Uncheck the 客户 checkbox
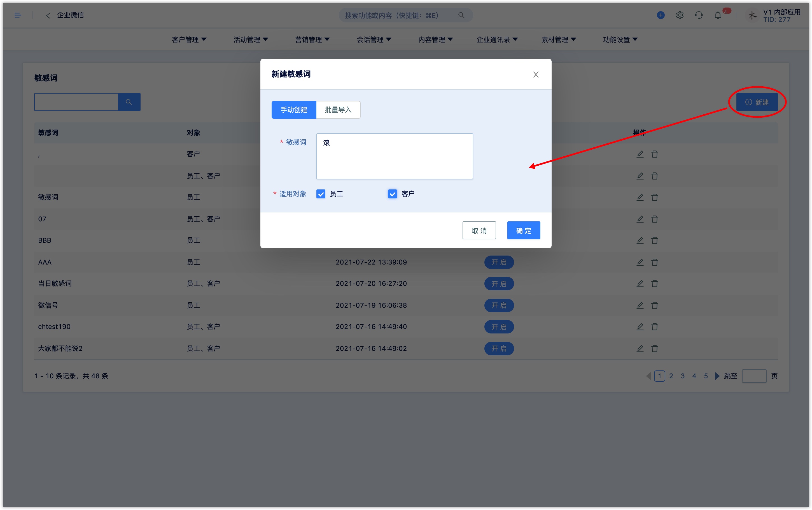Screen dimensions: 812x510 pos(393,194)
